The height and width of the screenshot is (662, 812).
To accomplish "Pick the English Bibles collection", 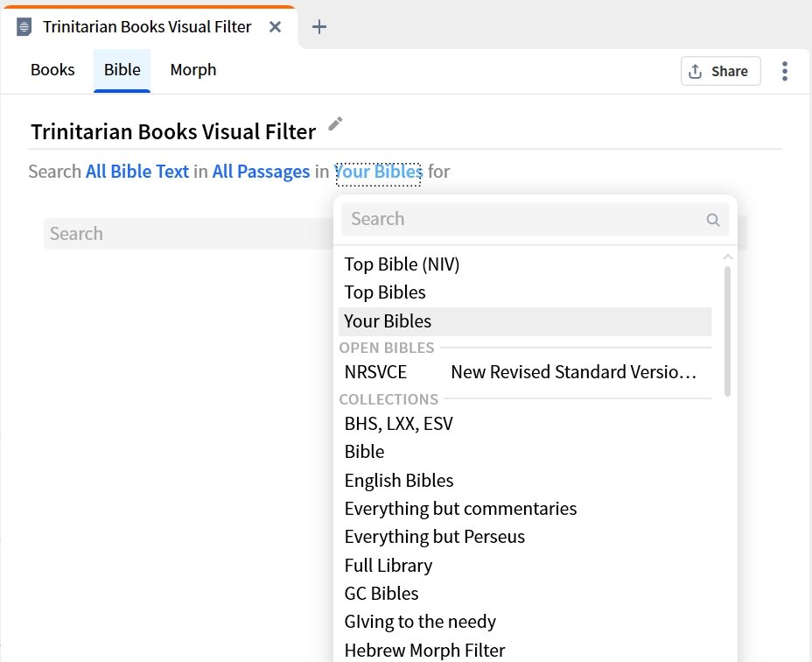I will pyautogui.click(x=525, y=481).
